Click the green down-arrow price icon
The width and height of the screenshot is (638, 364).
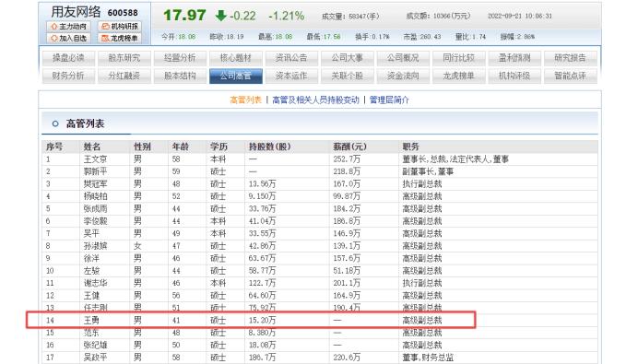(x=220, y=16)
